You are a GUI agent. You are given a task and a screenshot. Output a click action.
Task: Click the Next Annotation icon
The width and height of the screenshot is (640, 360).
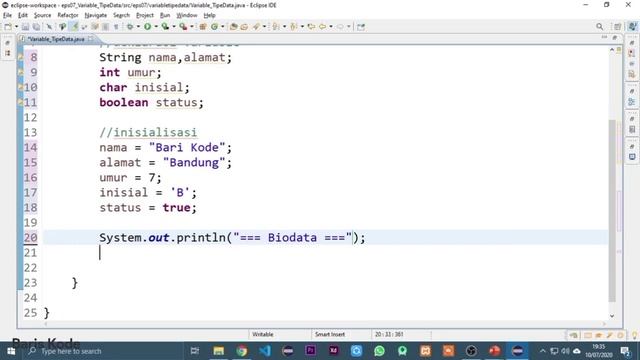pos(276,27)
